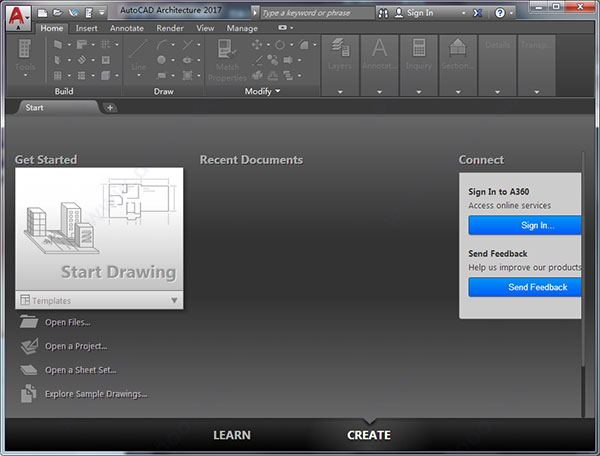
Task: Select the Box mass element icon
Action: coord(106,75)
